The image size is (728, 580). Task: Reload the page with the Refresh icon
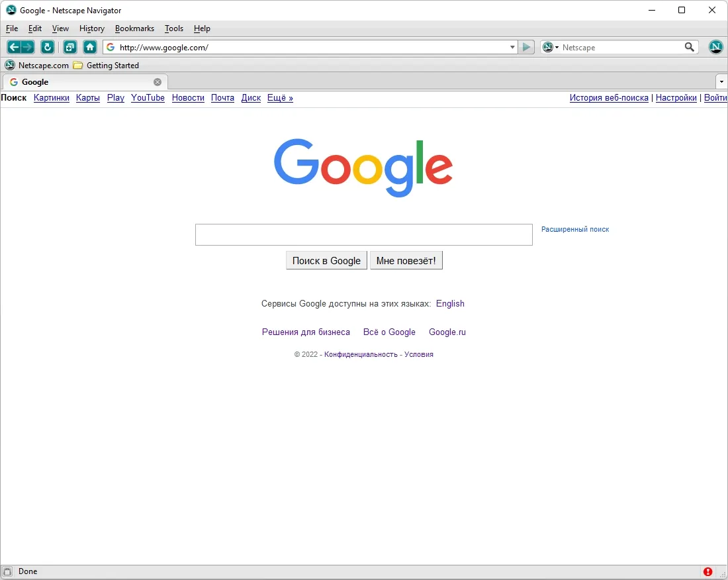[x=48, y=47]
